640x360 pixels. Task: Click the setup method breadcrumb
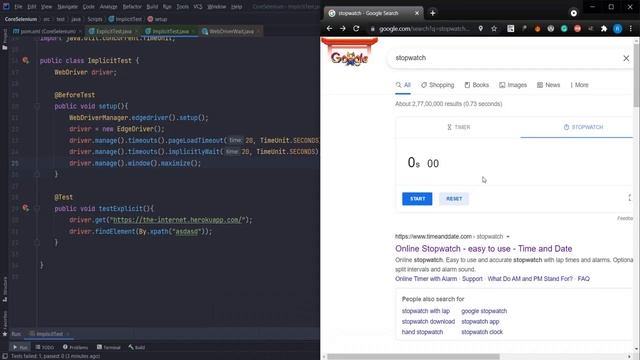[158, 19]
